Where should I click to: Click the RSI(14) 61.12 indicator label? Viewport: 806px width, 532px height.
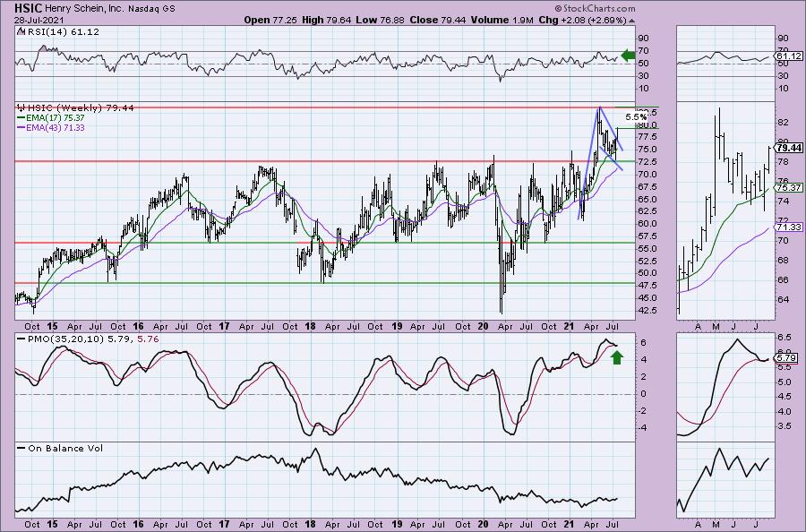(58, 32)
